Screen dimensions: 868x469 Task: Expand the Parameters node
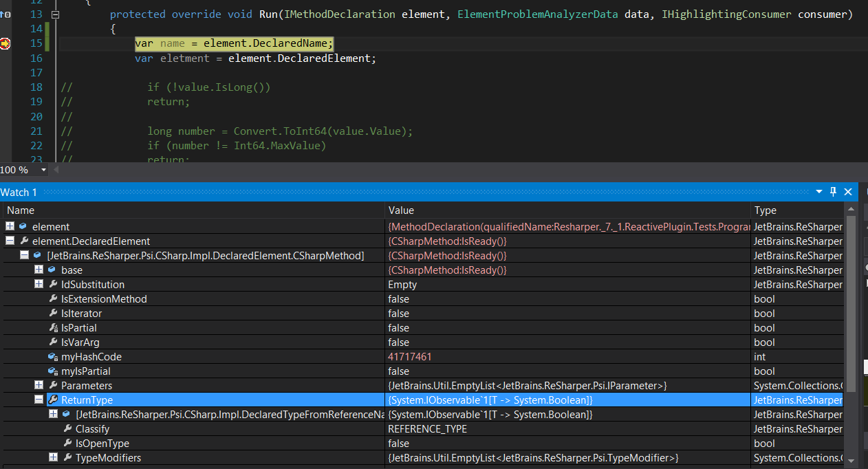(x=39, y=385)
